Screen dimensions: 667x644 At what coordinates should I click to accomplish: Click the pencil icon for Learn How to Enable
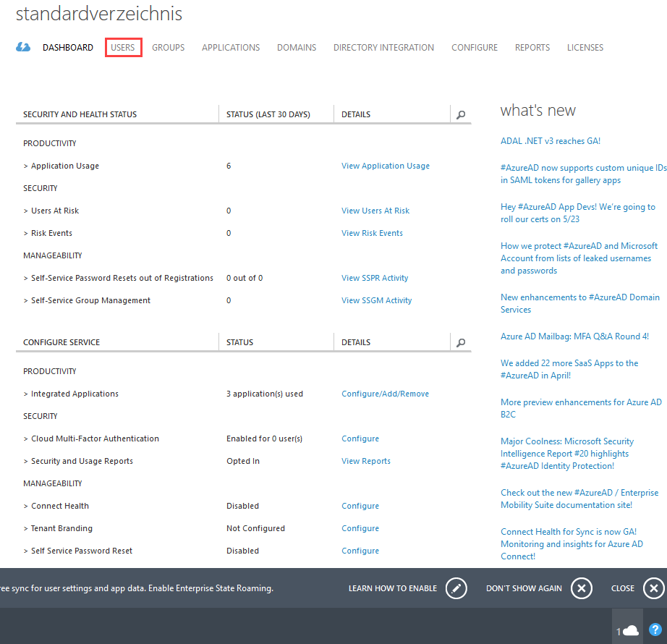pos(456,588)
